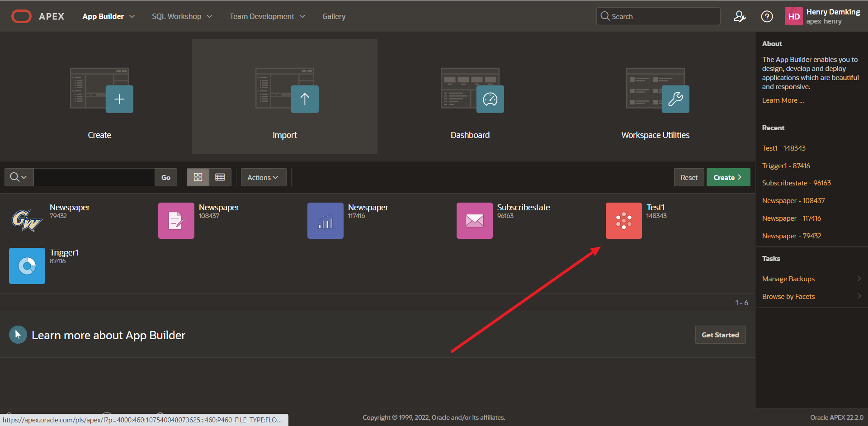Open Browse by Facets task link
The width and height of the screenshot is (868, 426).
click(x=788, y=296)
